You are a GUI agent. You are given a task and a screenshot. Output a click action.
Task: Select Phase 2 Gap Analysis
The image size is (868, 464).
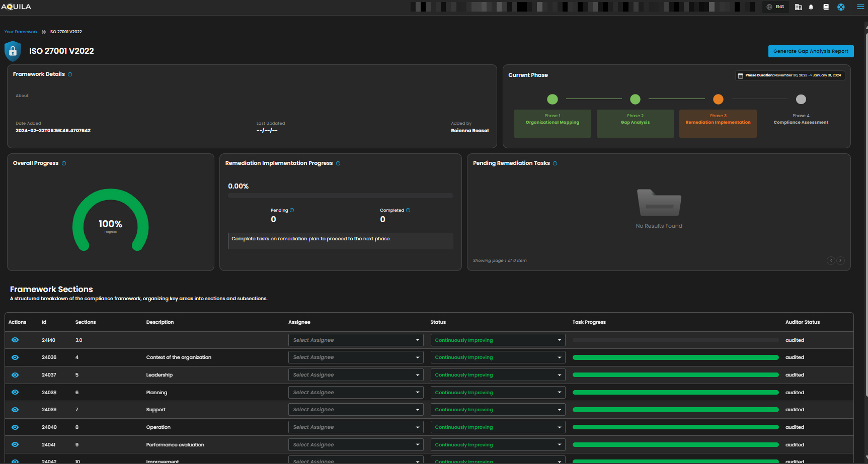click(635, 123)
